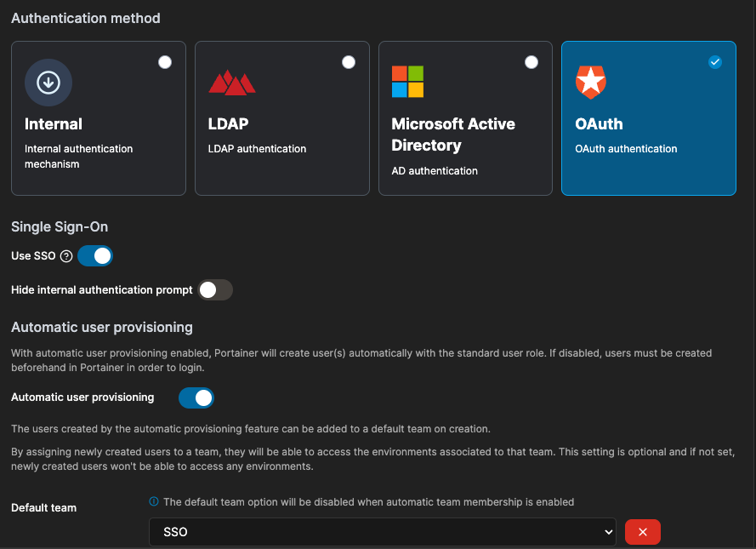This screenshot has height=549, width=756.
Task: Select the Internal authentication radio button
Action: [x=165, y=61]
